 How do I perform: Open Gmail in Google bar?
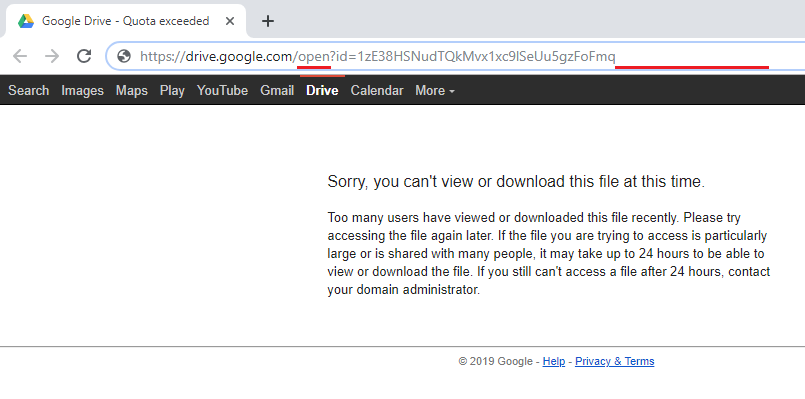(277, 90)
